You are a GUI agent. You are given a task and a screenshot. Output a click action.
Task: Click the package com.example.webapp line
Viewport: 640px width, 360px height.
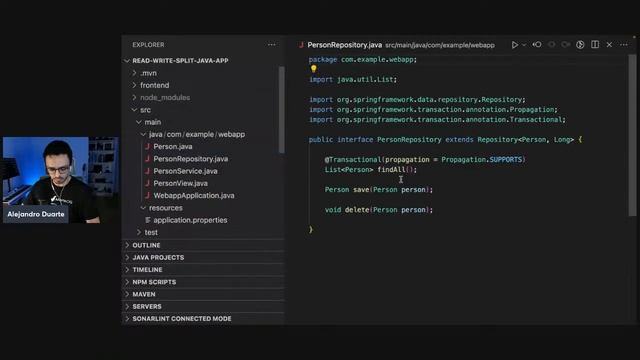coord(363,60)
